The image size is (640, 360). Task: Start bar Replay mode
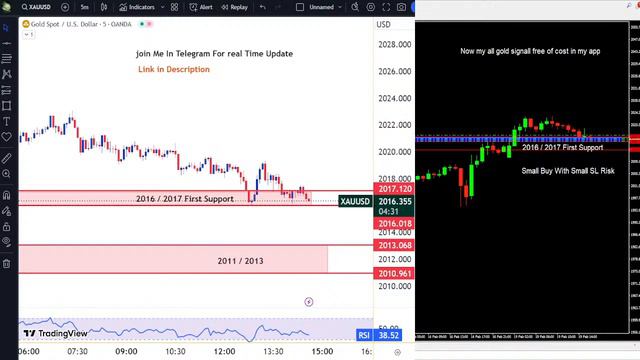point(235,7)
